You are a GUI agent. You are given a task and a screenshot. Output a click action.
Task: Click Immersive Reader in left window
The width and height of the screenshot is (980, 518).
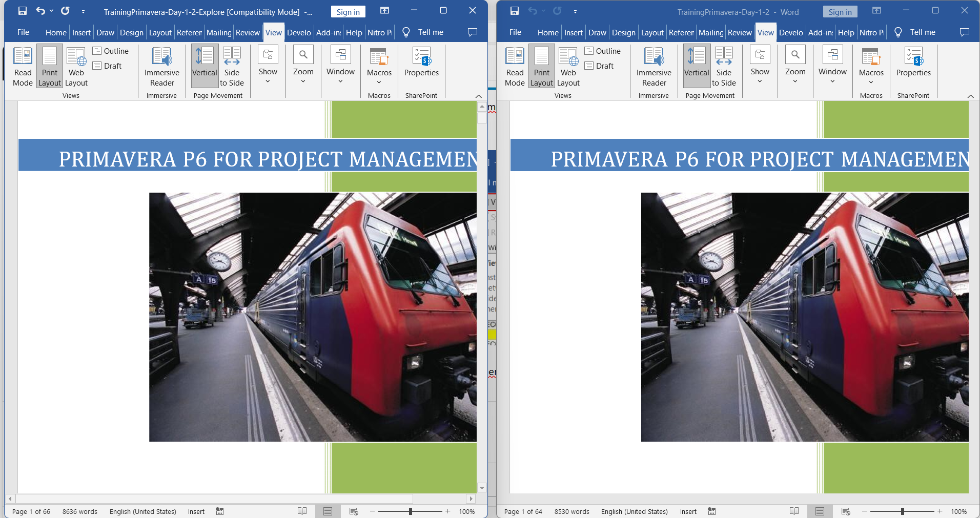pos(161,67)
